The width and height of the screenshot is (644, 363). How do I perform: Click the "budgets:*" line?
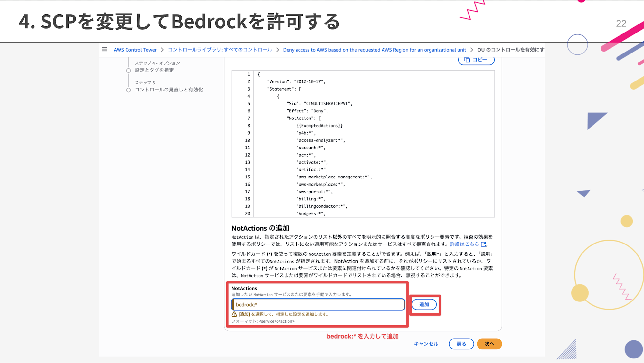pos(311,214)
